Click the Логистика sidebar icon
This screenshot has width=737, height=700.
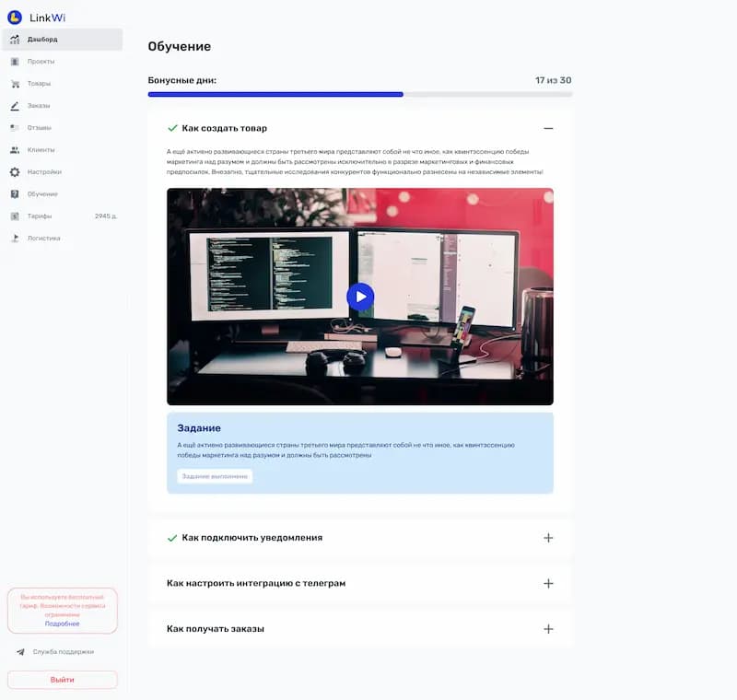pos(15,239)
